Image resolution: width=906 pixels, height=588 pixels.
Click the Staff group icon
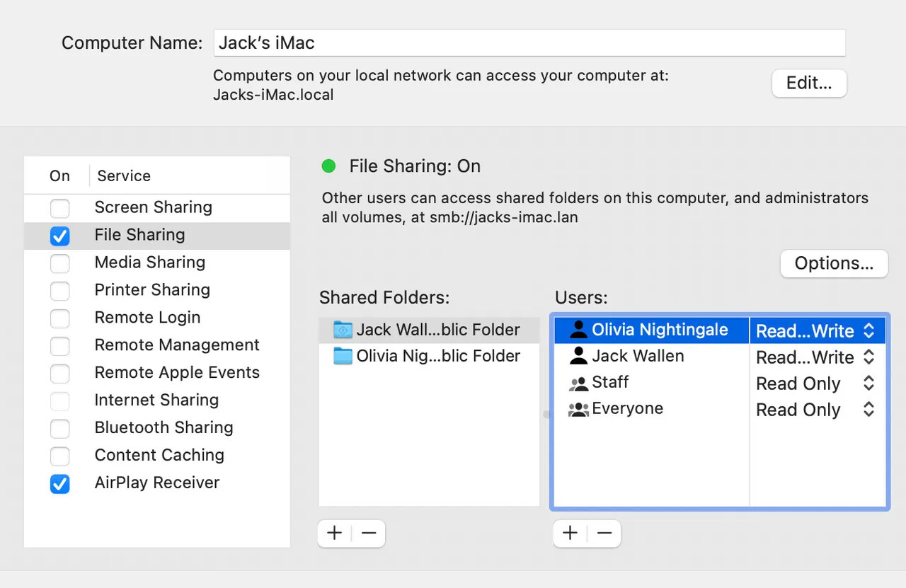click(x=578, y=383)
